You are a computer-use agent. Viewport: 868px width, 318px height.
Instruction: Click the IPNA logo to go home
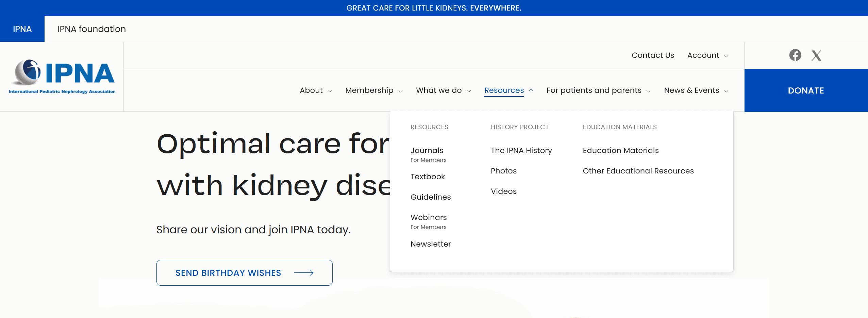click(x=62, y=76)
